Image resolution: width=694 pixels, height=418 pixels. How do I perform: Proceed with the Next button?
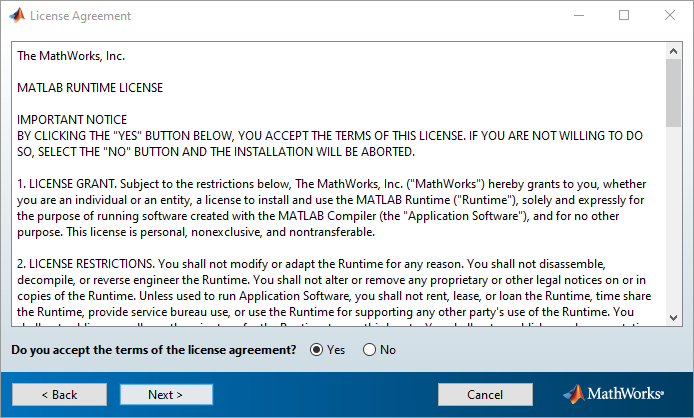(166, 395)
